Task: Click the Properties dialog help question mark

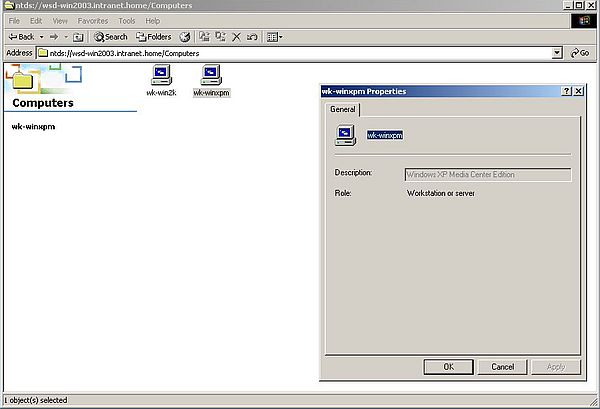Action: (x=566, y=91)
